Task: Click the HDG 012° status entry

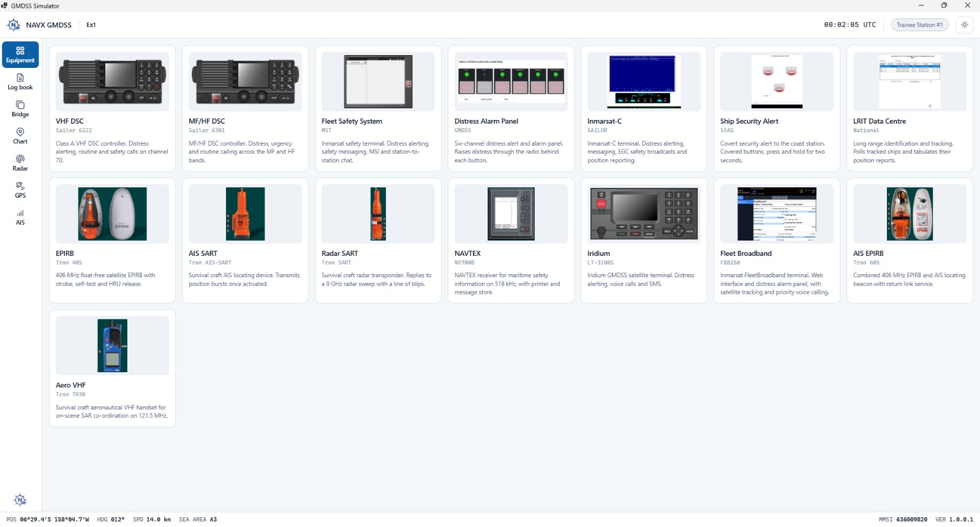Action: [x=110, y=520]
